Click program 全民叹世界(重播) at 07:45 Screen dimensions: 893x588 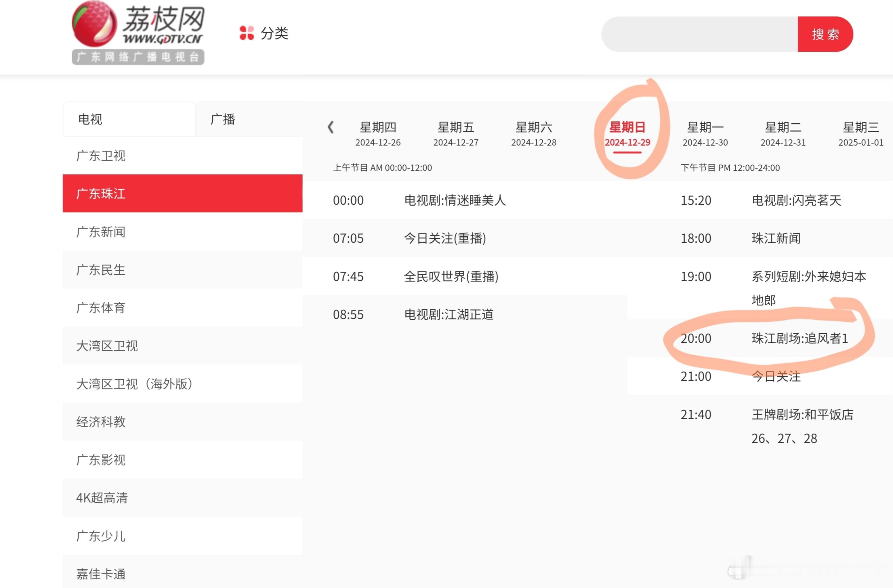(x=451, y=276)
